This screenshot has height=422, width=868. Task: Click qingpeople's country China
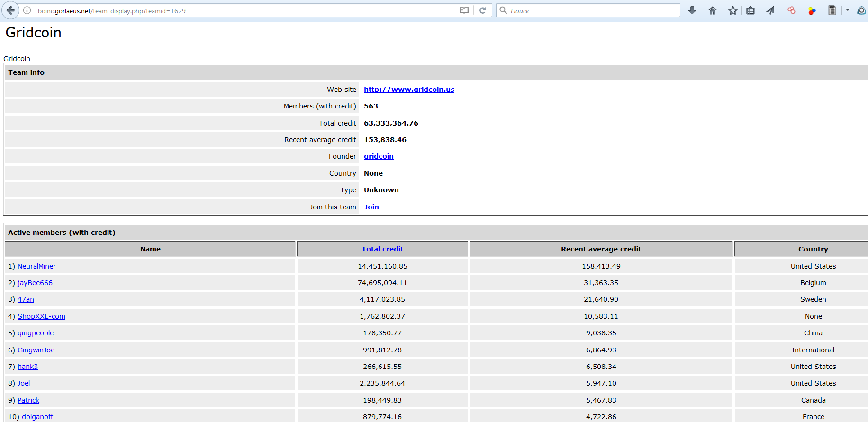click(813, 333)
